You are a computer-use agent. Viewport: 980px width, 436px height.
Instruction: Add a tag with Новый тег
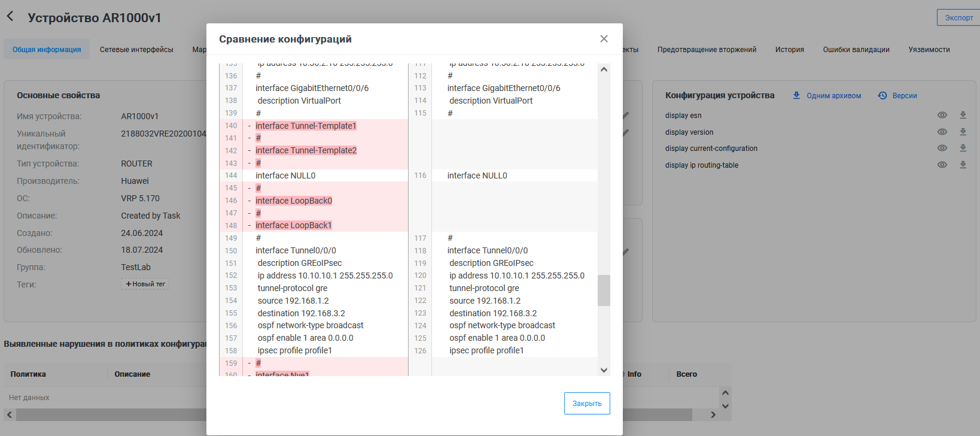145,284
